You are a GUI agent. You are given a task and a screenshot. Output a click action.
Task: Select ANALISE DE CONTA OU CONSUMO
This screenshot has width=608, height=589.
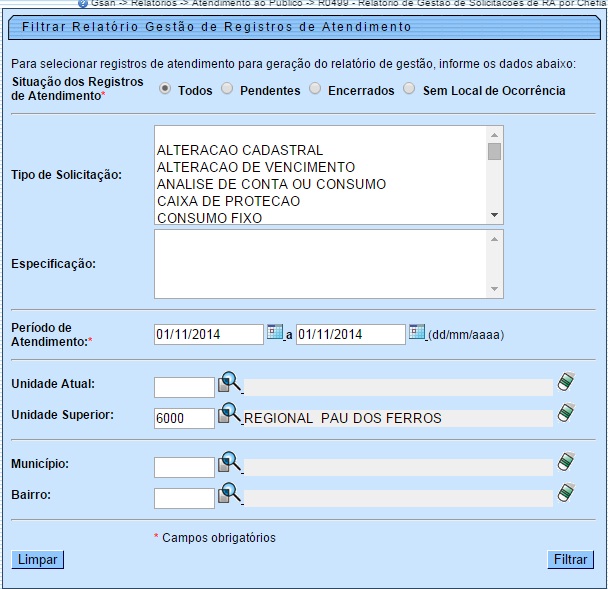pyautogui.click(x=271, y=184)
